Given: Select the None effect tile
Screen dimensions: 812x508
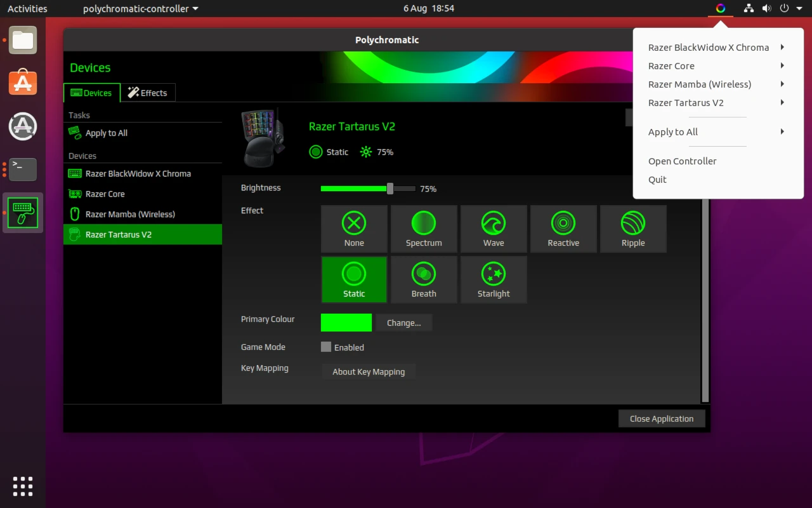Looking at the screenshot, I should [x=354, y=229].
